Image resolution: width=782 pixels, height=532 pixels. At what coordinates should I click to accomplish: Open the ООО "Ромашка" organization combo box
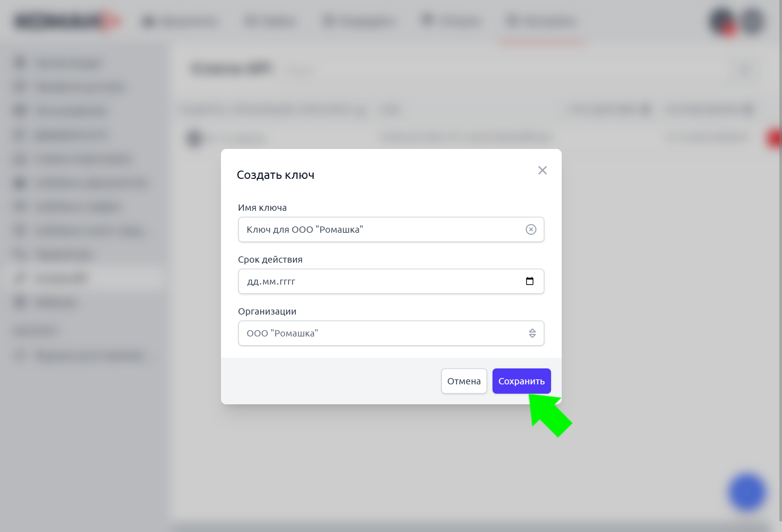click(x=384, y=333)
